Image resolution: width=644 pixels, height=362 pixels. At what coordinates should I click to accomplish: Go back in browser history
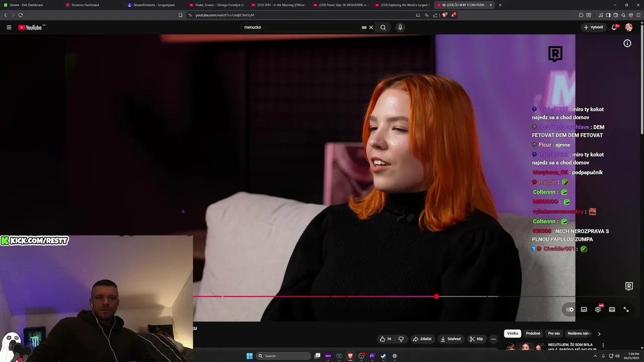click(x=6, y=15)
